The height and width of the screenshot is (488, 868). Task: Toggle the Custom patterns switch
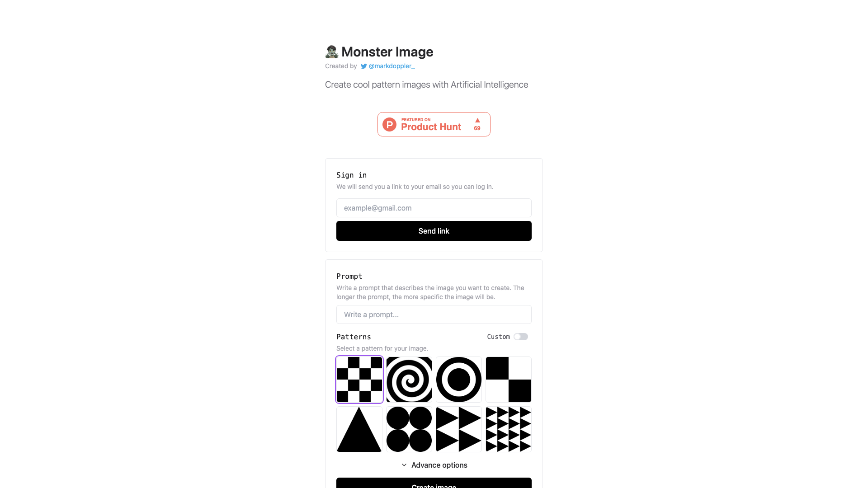point(521,337)
